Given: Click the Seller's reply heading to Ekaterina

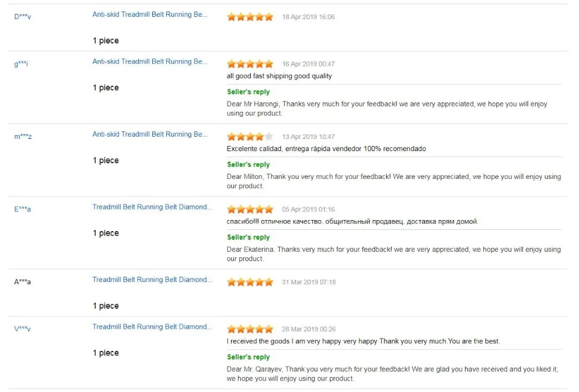Looking at the screenshot, I should coord(248,237).
